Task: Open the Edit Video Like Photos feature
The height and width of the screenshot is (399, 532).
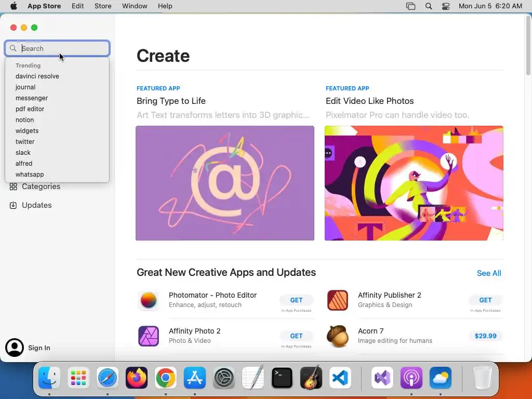Action: (x=369, y=101)
